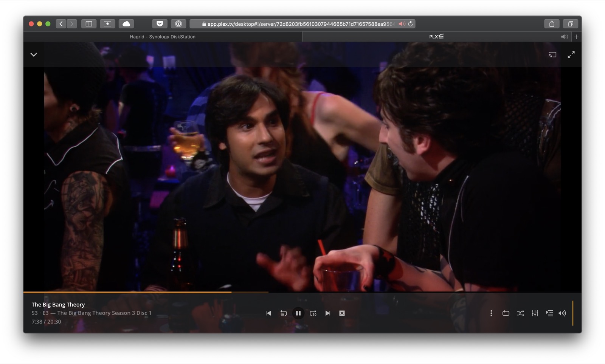Mute the PLX tab audio icon

point(564,37)
